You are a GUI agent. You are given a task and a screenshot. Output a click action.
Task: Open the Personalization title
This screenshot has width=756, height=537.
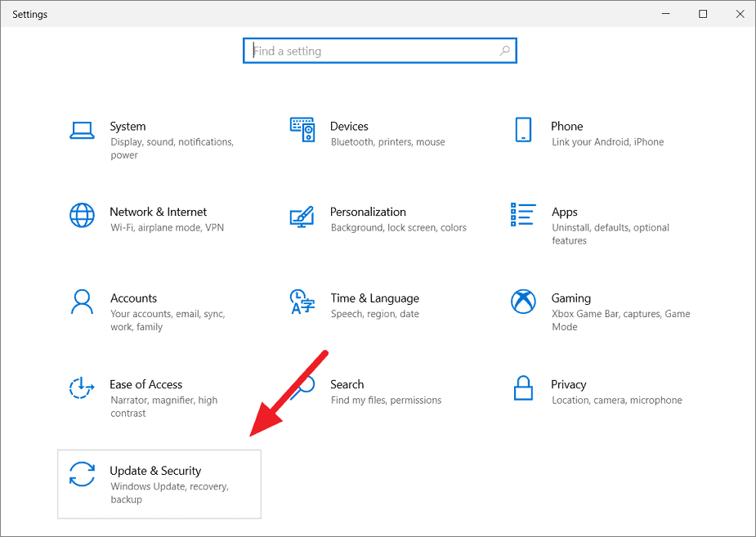pos(368,212)
